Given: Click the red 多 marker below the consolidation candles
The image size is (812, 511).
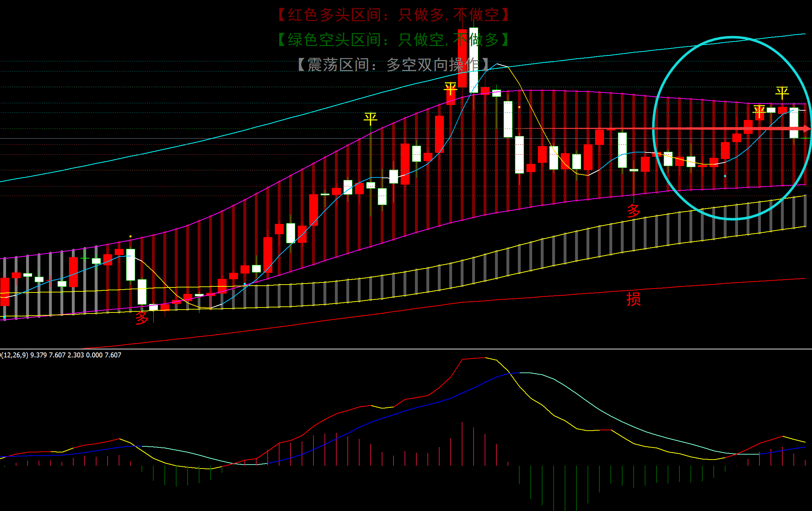Looking at the screenshot, I should [634, 211].
